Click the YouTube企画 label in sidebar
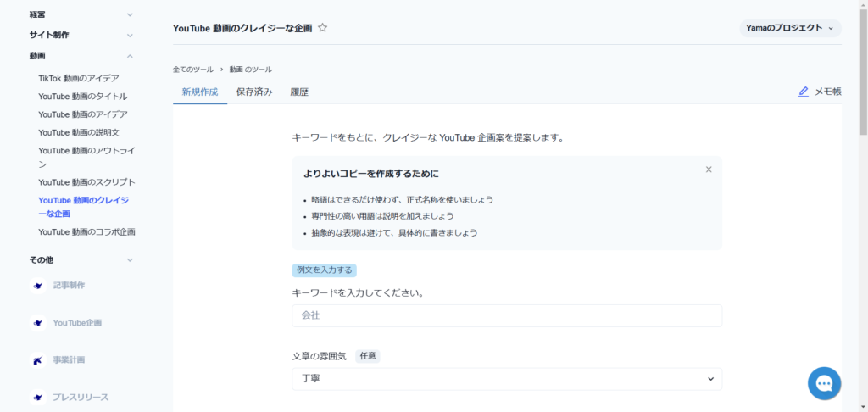The height and width of the screenshot is (412, 868). (77, 323)
